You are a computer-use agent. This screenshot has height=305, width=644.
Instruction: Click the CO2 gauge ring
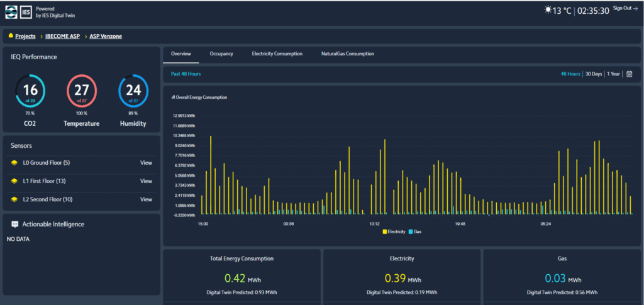click(30, 91)
